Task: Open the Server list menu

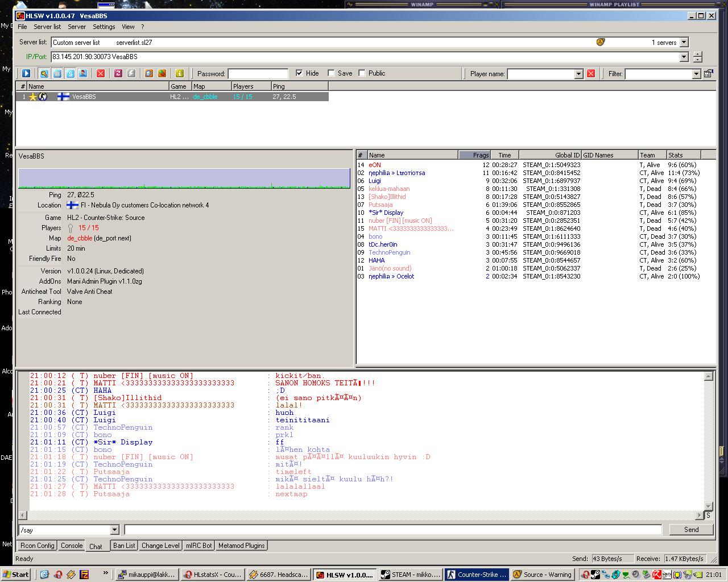Action: click(x=47, y=27)
